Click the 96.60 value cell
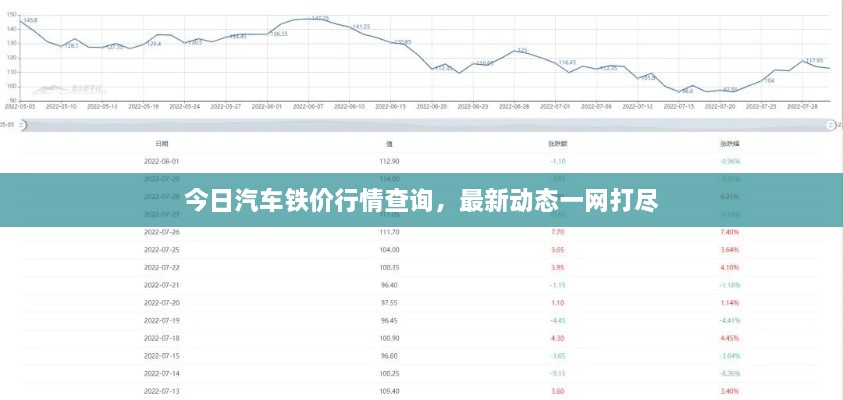The image size is (843, 400). click(389, 356)
